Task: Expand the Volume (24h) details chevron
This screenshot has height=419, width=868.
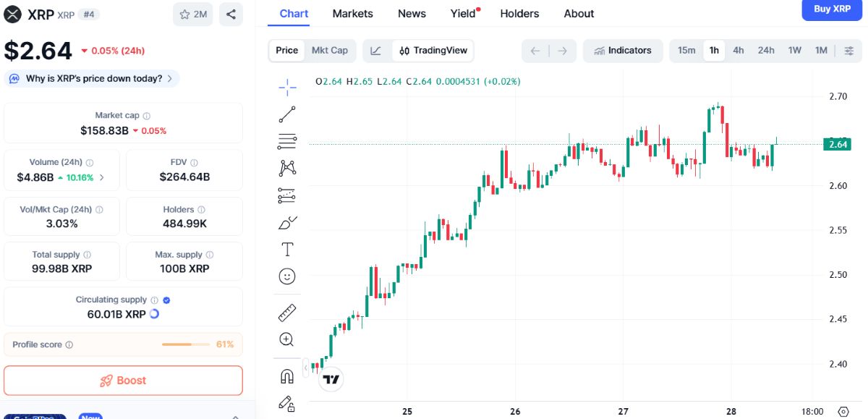Action: pyautogui.click(x=101, y=177)
